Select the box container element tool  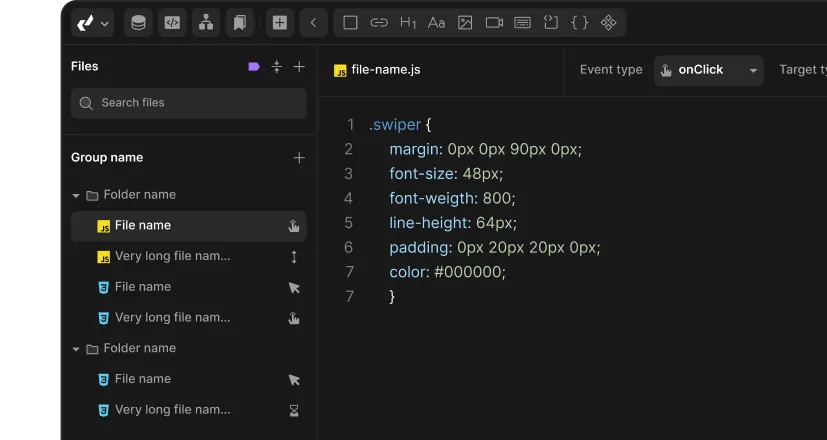coord(350,23)
